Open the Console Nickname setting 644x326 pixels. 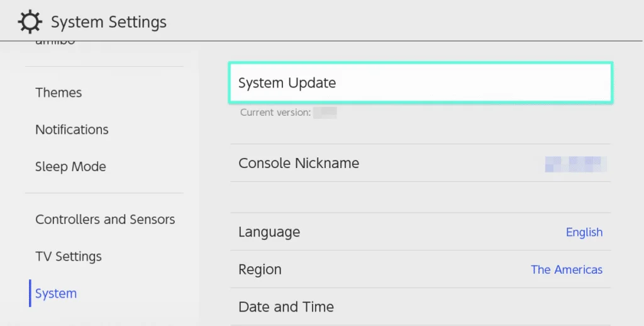(299, 163)
